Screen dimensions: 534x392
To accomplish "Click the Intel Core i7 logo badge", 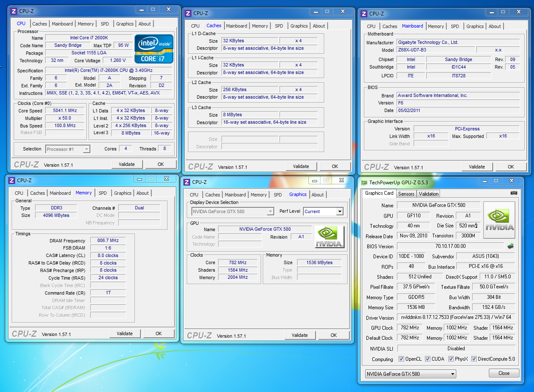I will click(x=154, y=49).
